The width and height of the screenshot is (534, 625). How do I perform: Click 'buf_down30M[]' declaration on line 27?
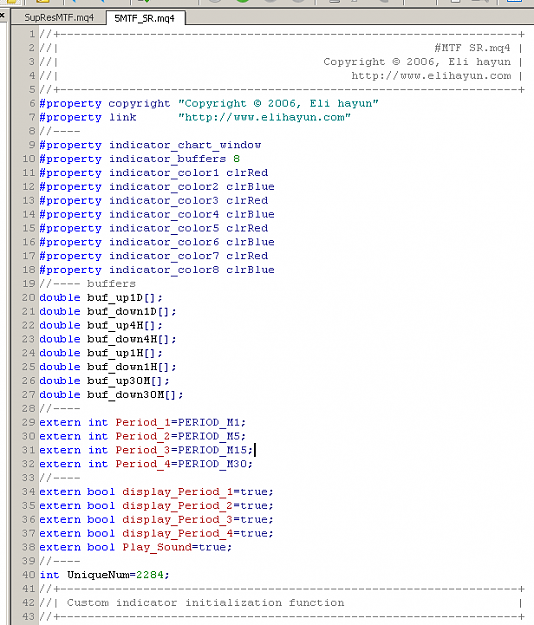132,395
